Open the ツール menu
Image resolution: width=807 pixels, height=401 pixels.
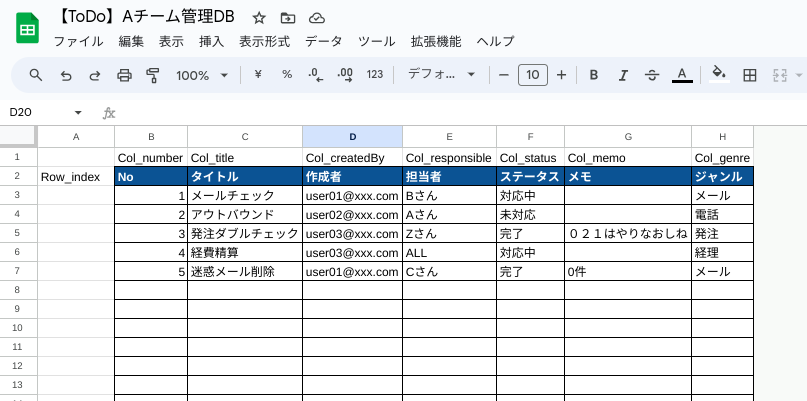tap(377, 42)
